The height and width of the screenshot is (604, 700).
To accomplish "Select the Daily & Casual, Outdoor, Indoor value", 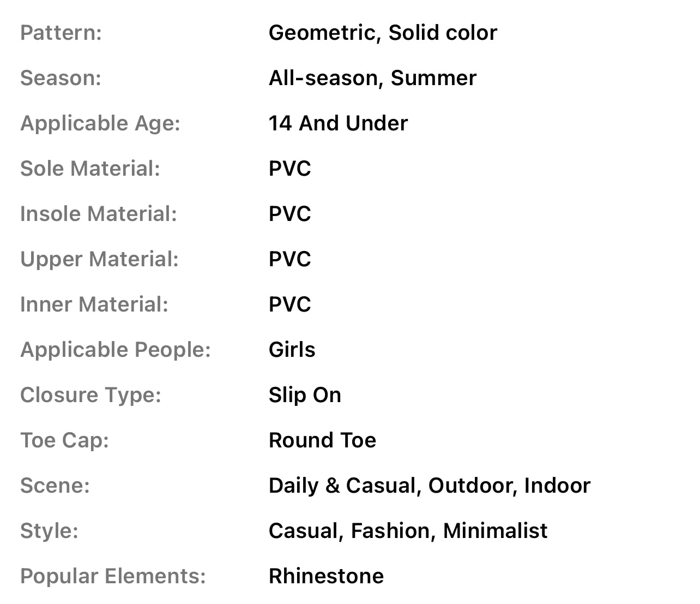I will tap(429, 486).
